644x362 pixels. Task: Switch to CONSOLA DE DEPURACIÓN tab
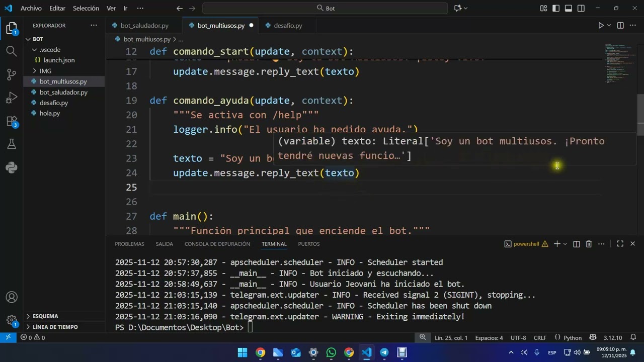(x=217, y=244)
